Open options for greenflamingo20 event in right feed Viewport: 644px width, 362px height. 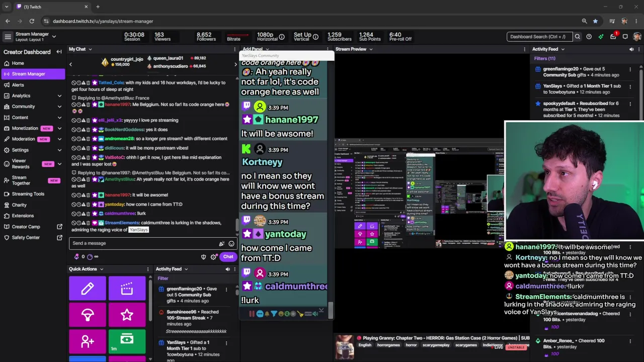(630, 69)
